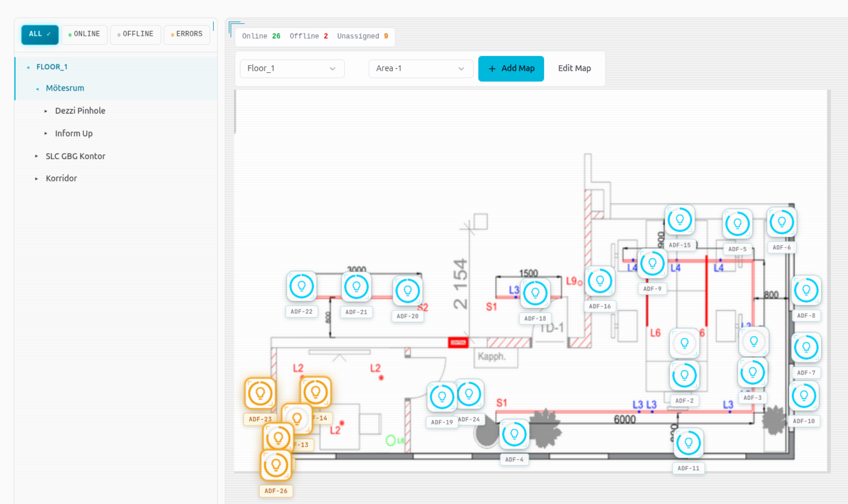The width and height of the screenshot is (848, 504).
Task: Click the dimming progress ring on ADF-2
Action: (685, 375)
